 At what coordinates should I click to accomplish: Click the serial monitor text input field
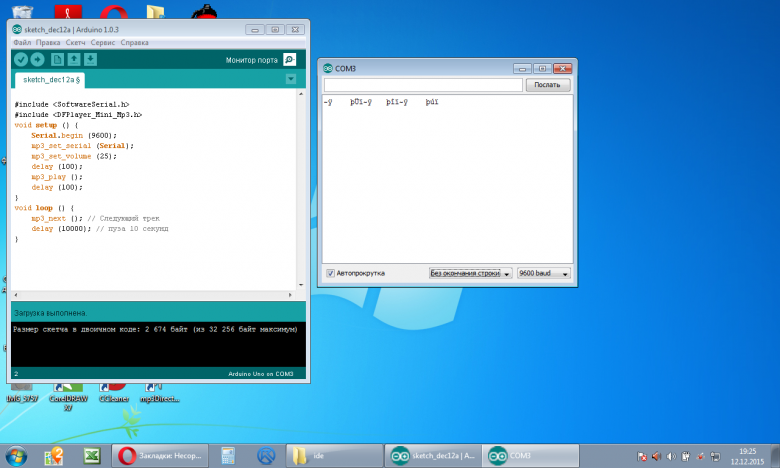(422, 85)
